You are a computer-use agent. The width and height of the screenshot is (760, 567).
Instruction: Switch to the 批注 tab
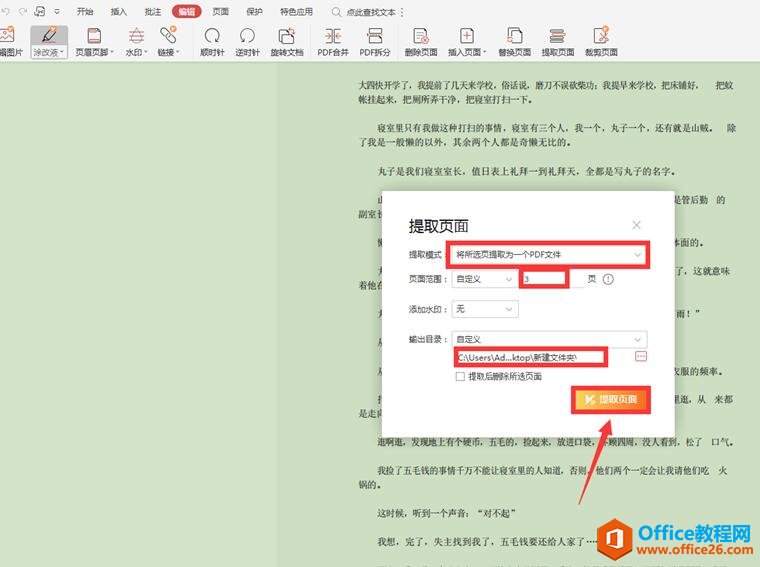[153, 12]
